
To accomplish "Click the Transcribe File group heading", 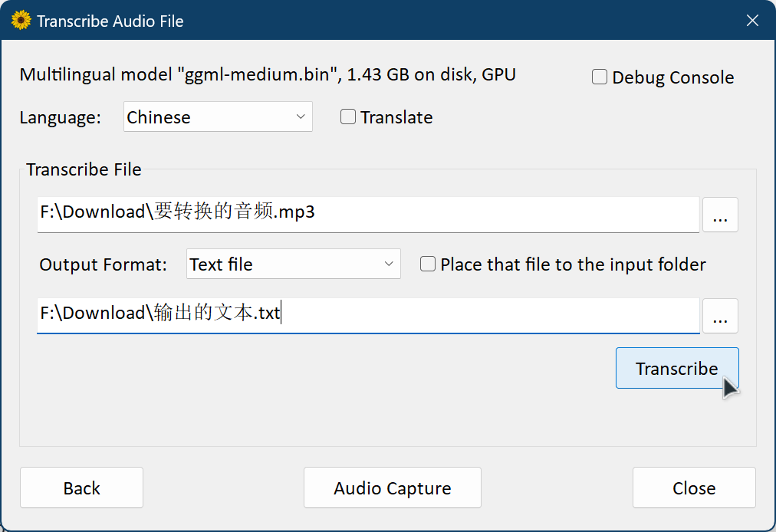I will coord(84,169).
